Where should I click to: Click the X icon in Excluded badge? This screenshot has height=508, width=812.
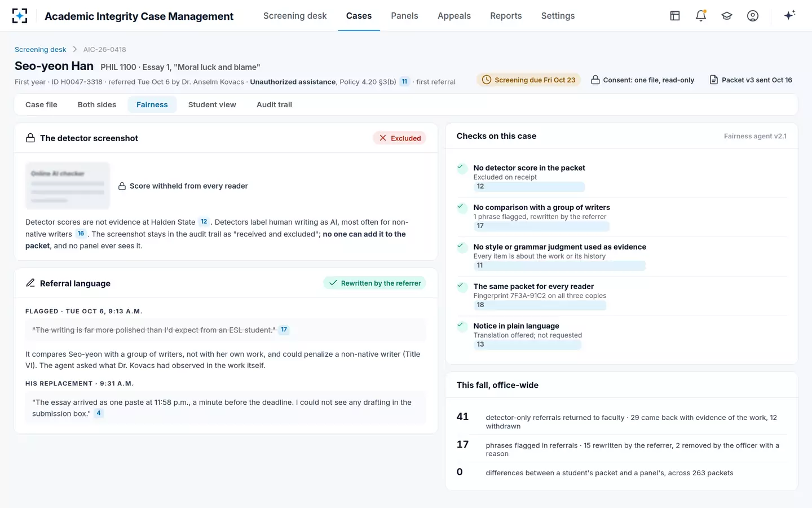coord(383,138)
